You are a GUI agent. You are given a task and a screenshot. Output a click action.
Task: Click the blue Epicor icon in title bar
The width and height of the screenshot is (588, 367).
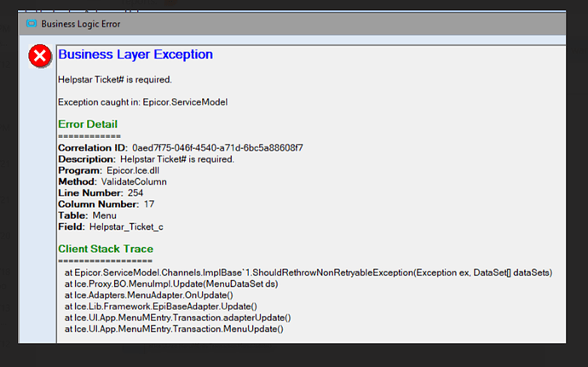click(32, 24)
